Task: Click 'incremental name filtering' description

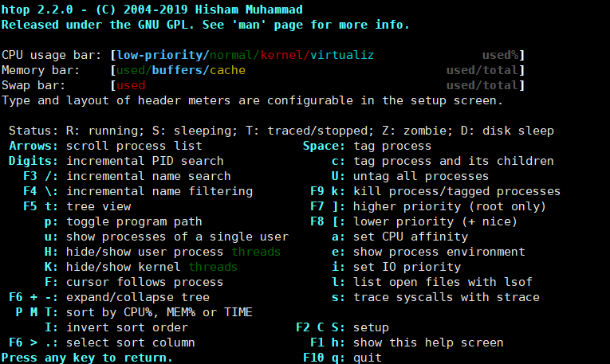Action: click(x=159, y=191)
